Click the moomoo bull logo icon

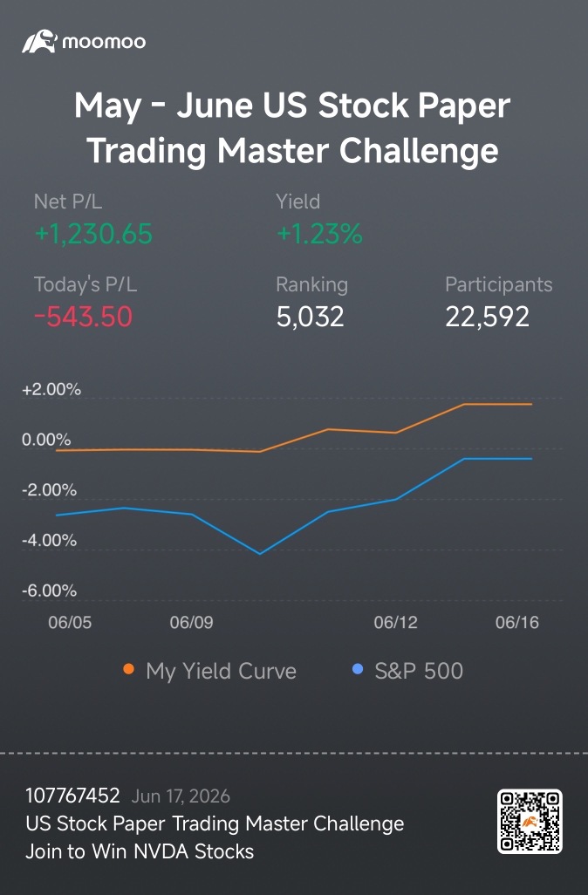[39, 42]
